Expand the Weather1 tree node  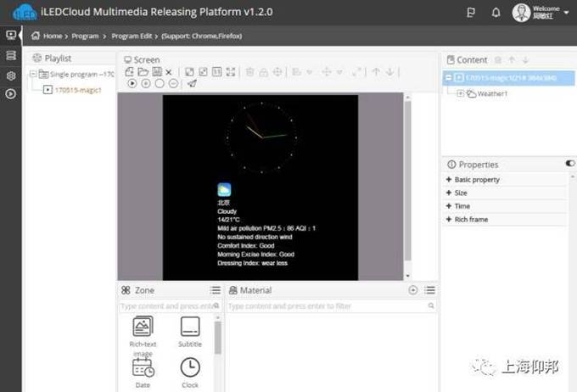coord(460,93)
